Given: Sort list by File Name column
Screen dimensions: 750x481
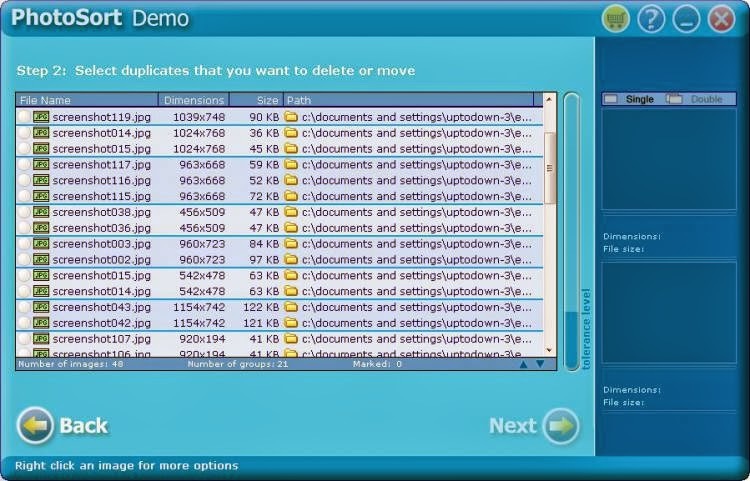Looking at the screenshot, I should point(87,100).
